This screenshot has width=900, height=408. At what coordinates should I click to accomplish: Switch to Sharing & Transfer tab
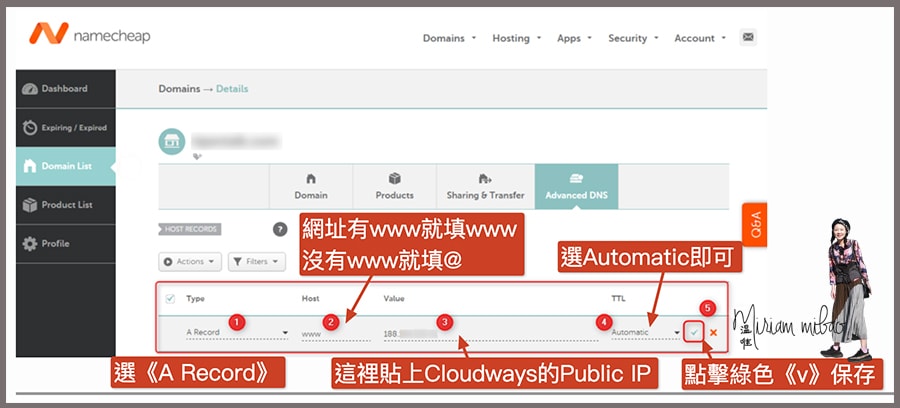[x=486, y=186]
